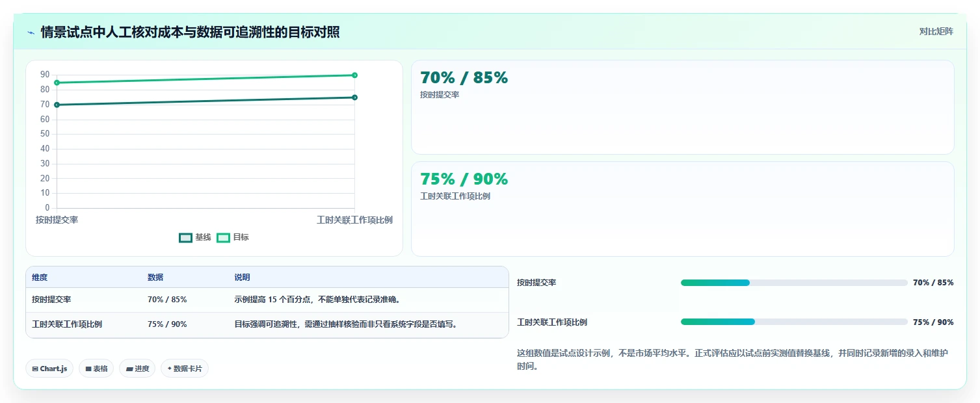The height and width of the screenshot is (403, 980).
Task: Click the 工时关联工作项比例 x-axis label
Action: (x=354, y=220)
